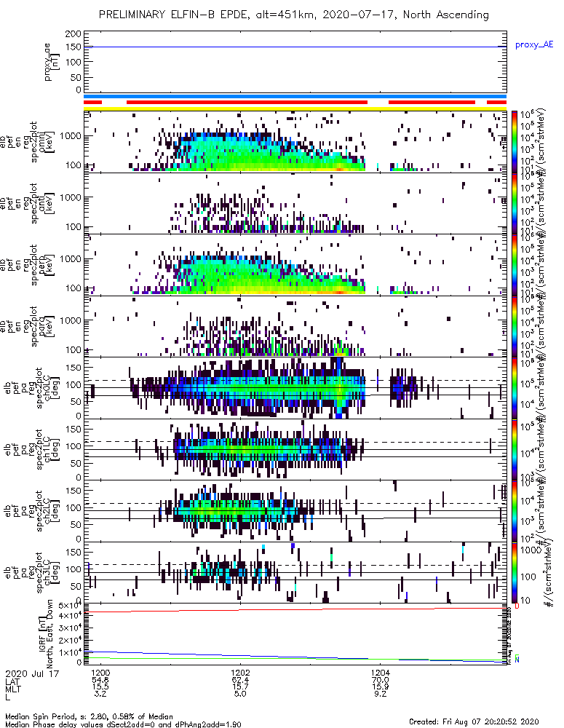Click the omni energy spectrogram panel
The image size is (564, 728).
[x=295, y=142]
